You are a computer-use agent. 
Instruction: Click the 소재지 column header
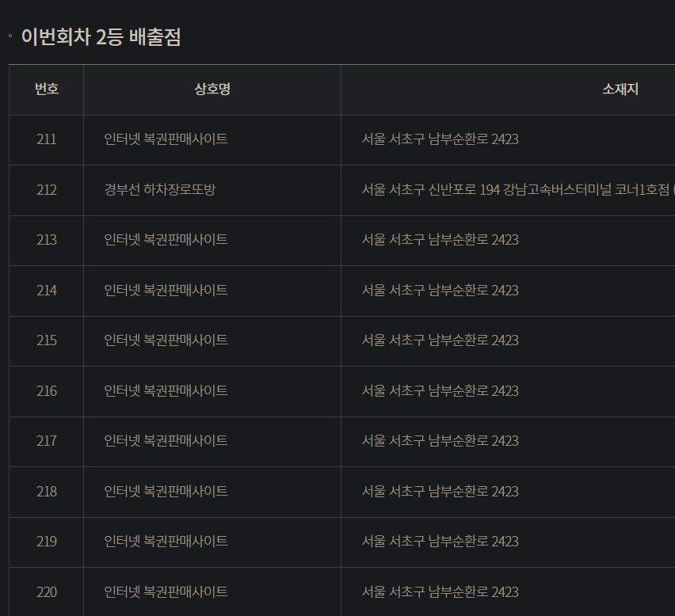pyautogui.click(x=620, y=89)
